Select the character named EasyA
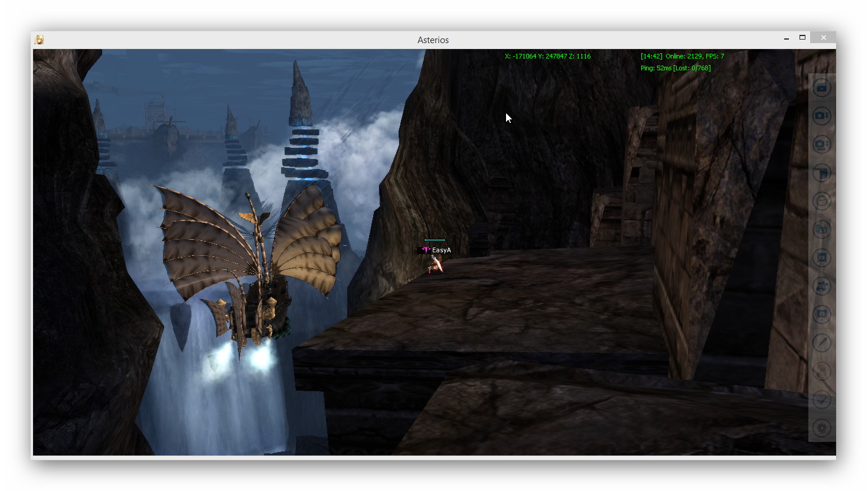 click(436, 265)
